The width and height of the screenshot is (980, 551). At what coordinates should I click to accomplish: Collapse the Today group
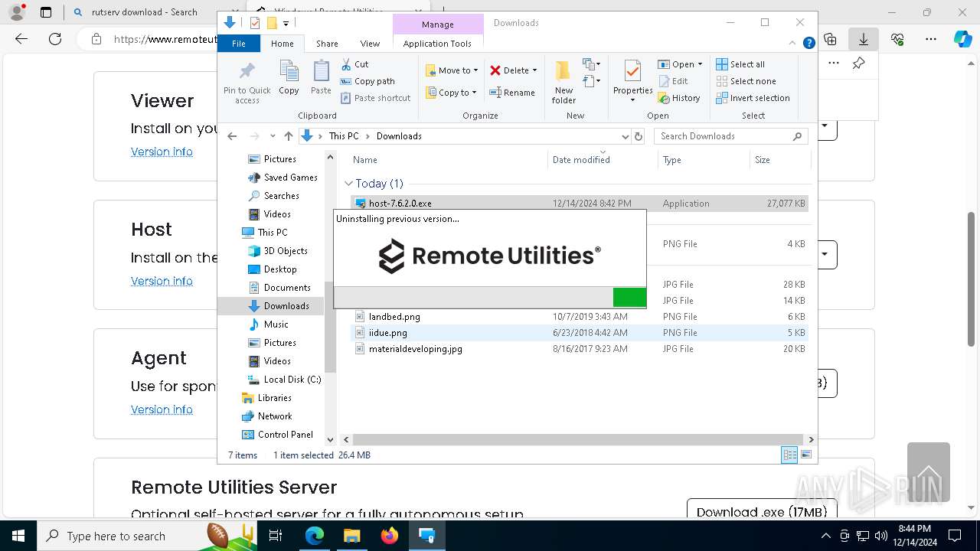(x=348, y=184)
